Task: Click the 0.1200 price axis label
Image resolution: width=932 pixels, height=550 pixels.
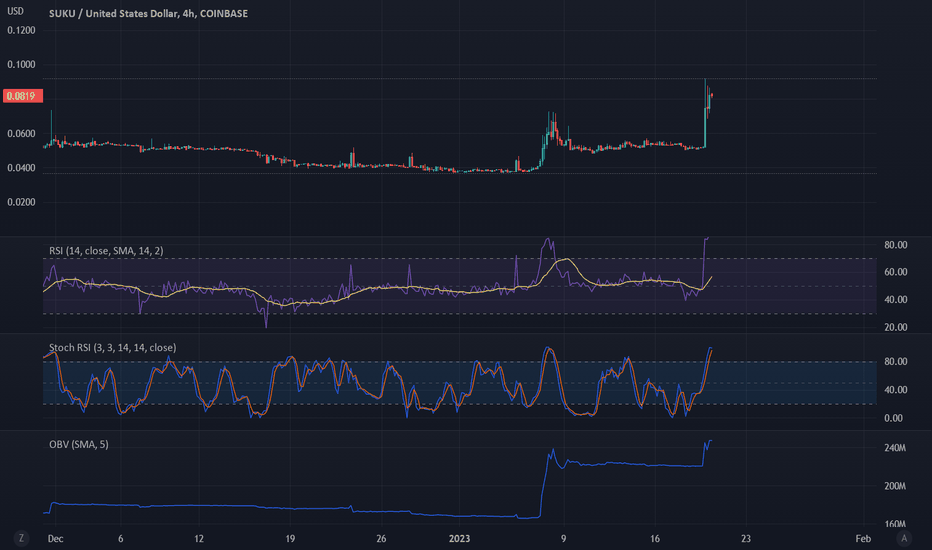Action: 21,30
